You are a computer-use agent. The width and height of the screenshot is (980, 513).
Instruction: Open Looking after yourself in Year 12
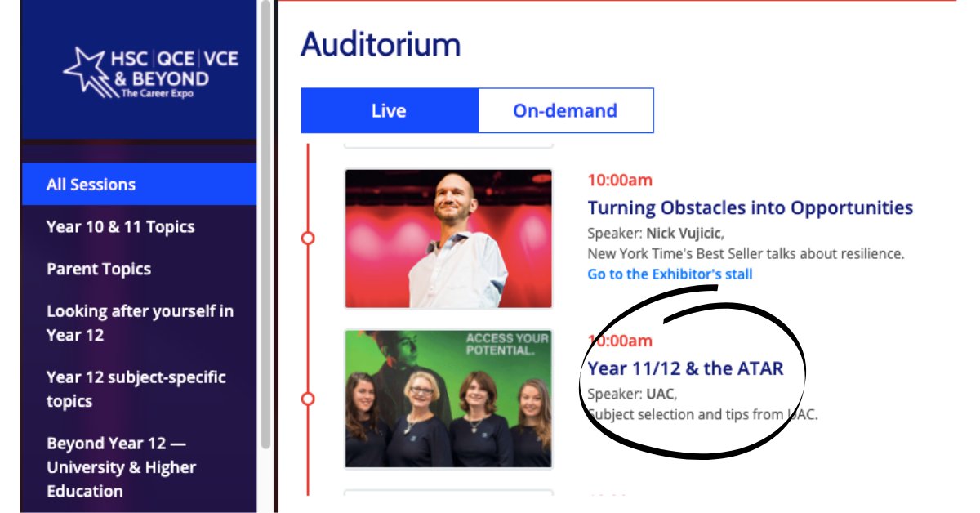click(x=140, y=323)
